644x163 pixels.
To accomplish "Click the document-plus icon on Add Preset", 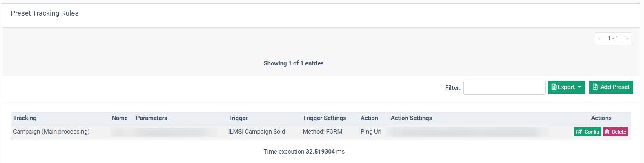I will point(595,87).
